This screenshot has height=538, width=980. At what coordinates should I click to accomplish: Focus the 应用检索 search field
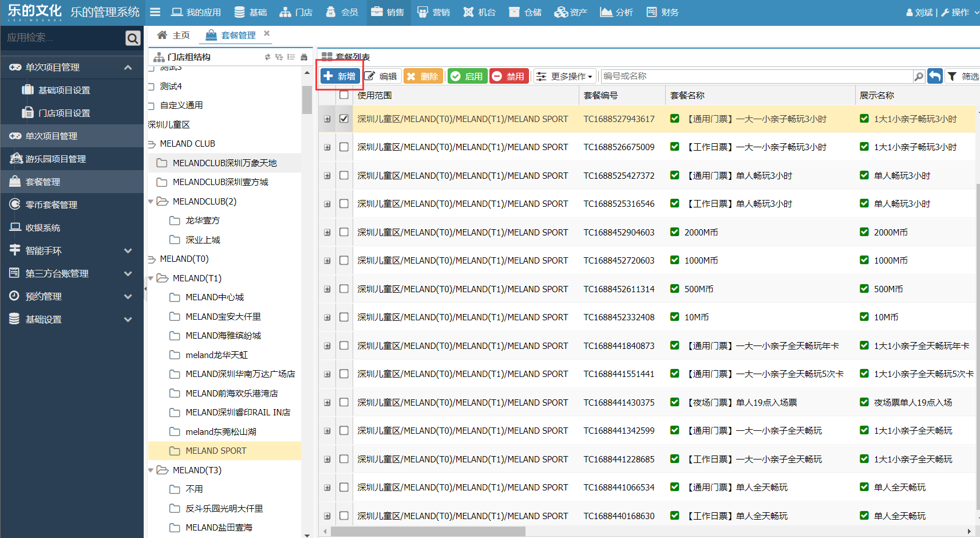click(x=63, y=38)
